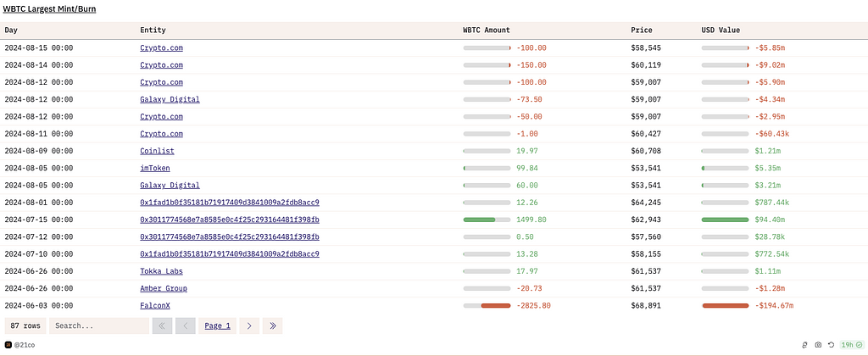868x356 pixels.
Task: Click the previous page arrow
Action: click(x=185, y=325)
